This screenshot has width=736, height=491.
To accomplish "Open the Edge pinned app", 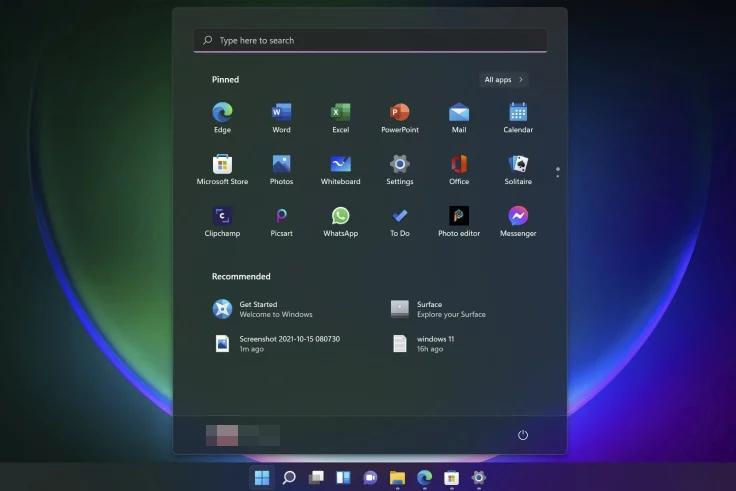I will tap(222, 117).
